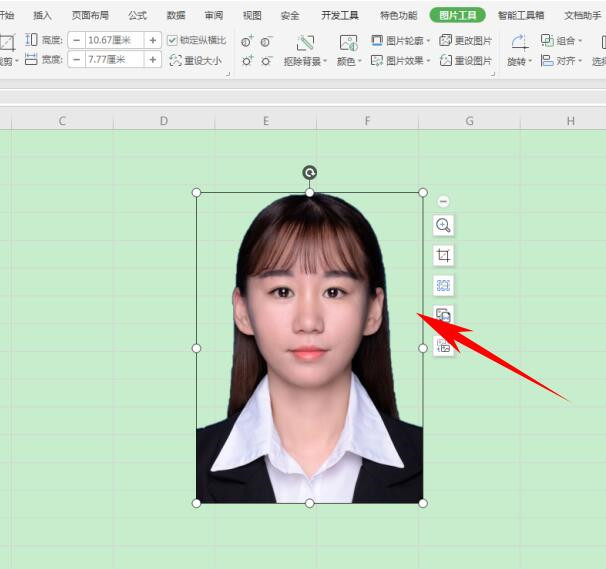Select the 图片工具 (picture tools) tab
The image size is (606, 569).
click(457, 16)
